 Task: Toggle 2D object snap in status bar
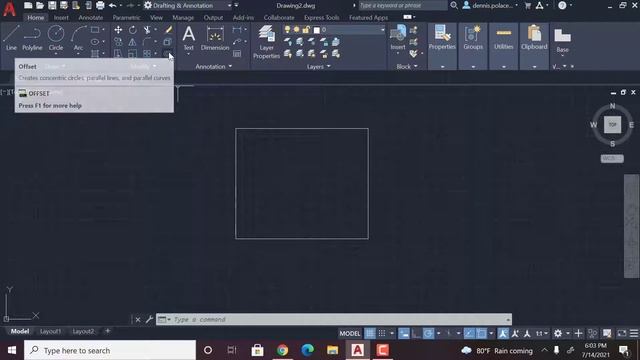pos(482,333)
